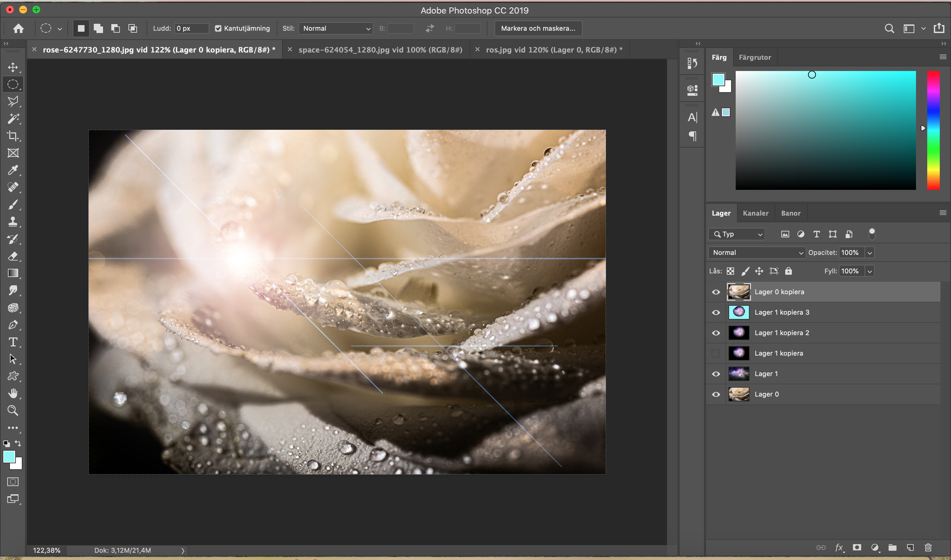The image size is (951, 560).
Task: Open the Färg panel options menu
Action: (943, 57)
